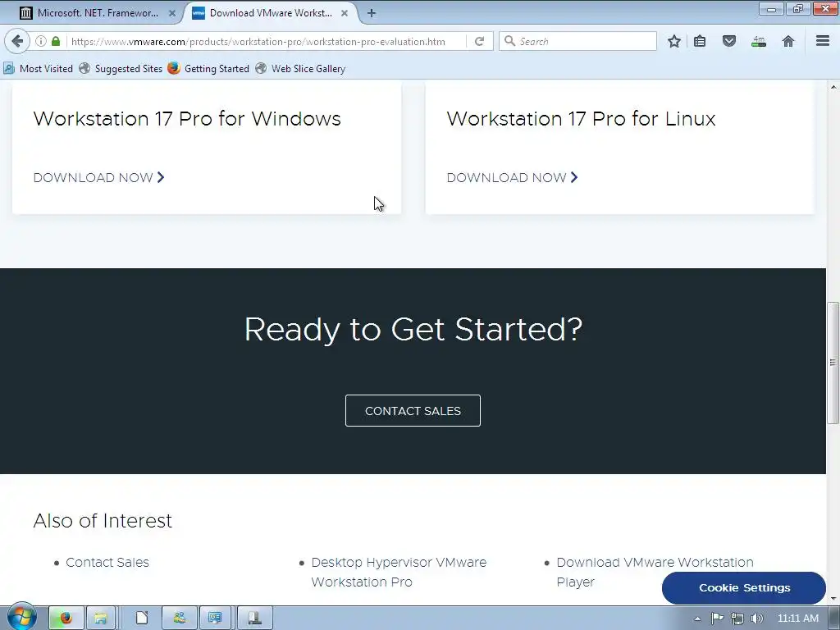
Task: Open the Most Visited bookmarks folder
Action: [38, 69]
